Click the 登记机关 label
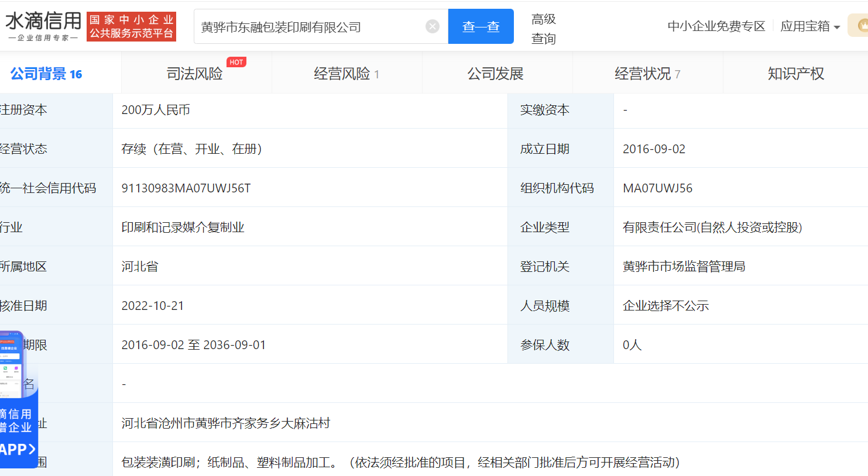868x476 pixels. pos(545,267)
